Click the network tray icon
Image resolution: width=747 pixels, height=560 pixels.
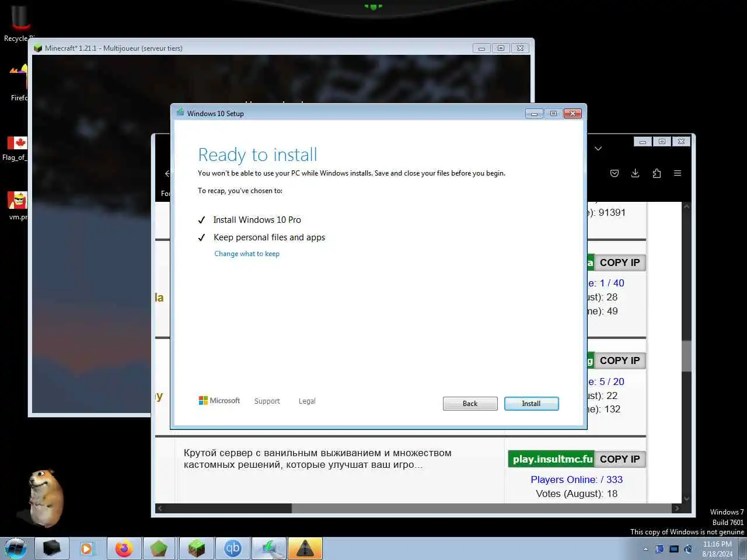(x=674, y=549)
